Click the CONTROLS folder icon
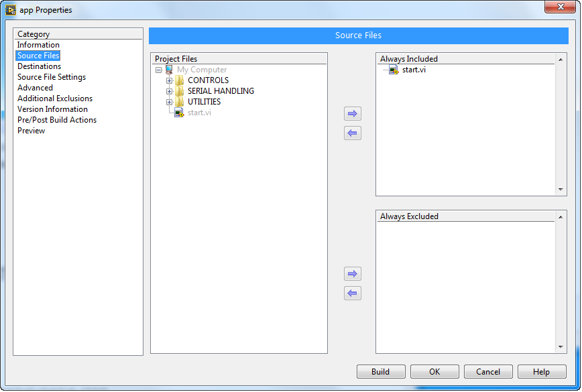This screenshot has width=582, height=392. click(x=179, y=80)
